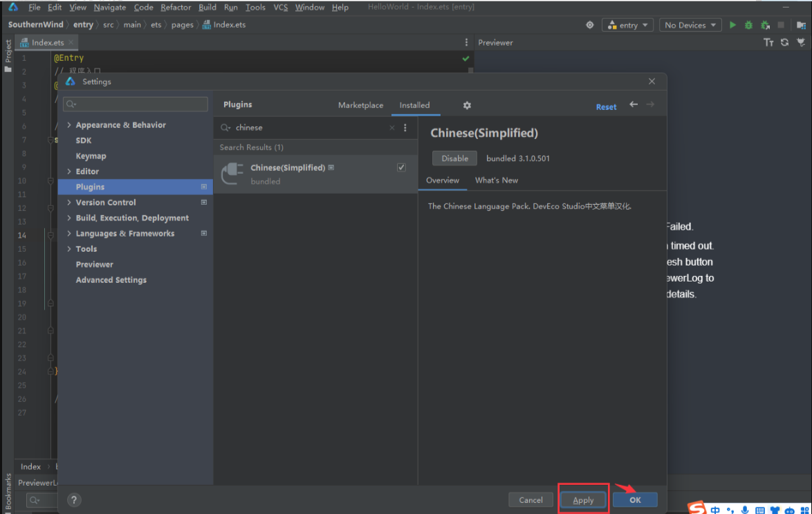
Task: Switch to the Installed plugins tab
Action: click(415, 105)
